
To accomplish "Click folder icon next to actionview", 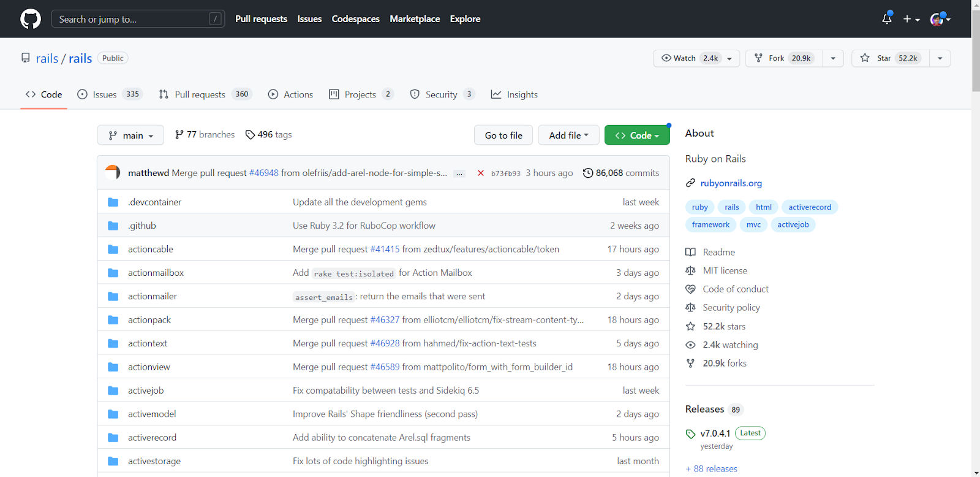I will [113, 367].
